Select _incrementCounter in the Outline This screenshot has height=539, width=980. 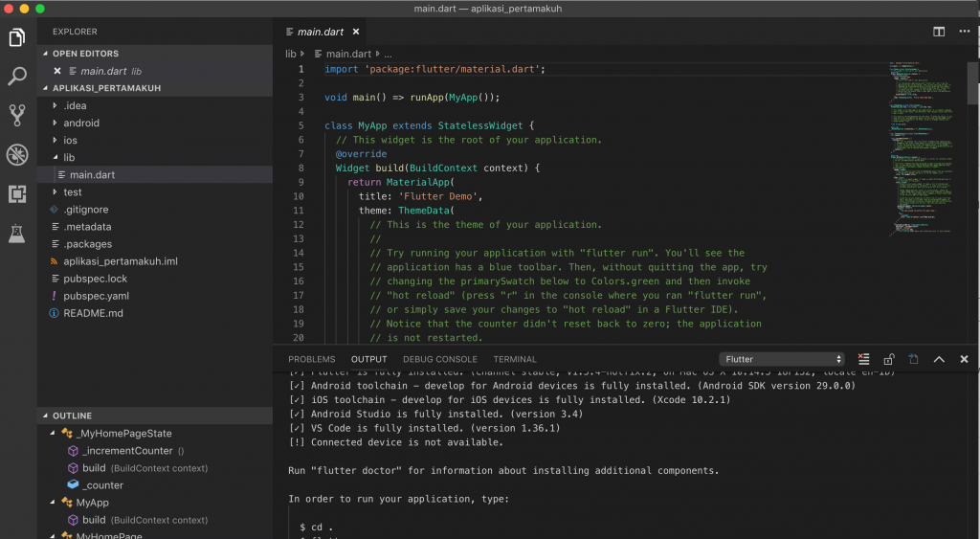[x=127, y=451]
